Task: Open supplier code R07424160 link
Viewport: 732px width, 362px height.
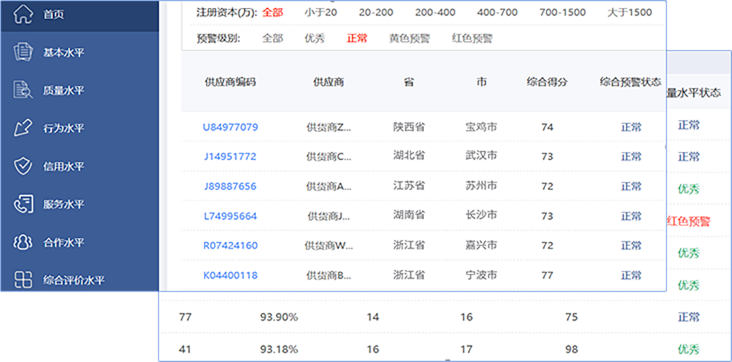Action: coord(230,246)
